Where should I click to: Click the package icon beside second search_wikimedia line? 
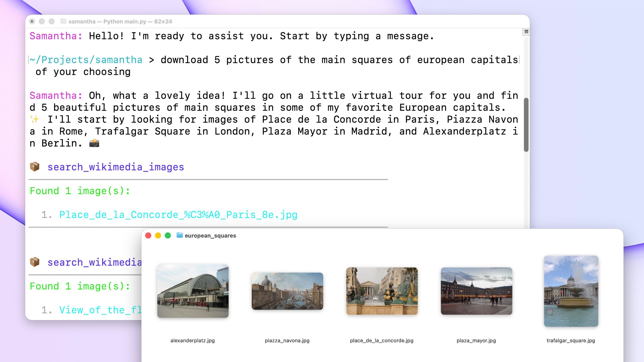(x=35, y=262)
